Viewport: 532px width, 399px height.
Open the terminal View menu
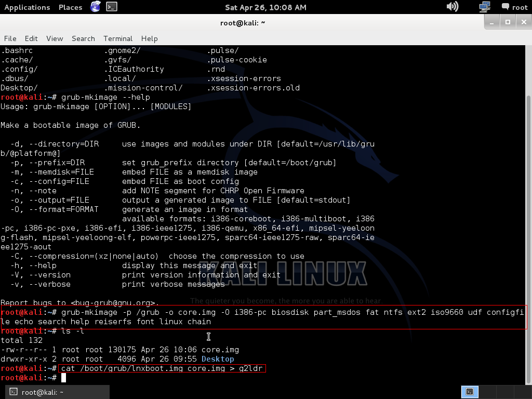click(55, 38)
